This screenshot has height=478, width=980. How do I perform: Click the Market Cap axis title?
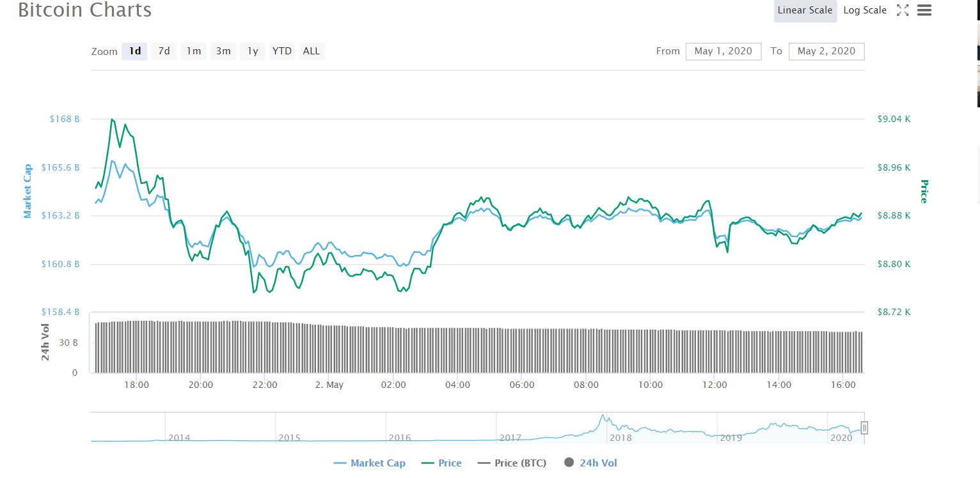28,191
